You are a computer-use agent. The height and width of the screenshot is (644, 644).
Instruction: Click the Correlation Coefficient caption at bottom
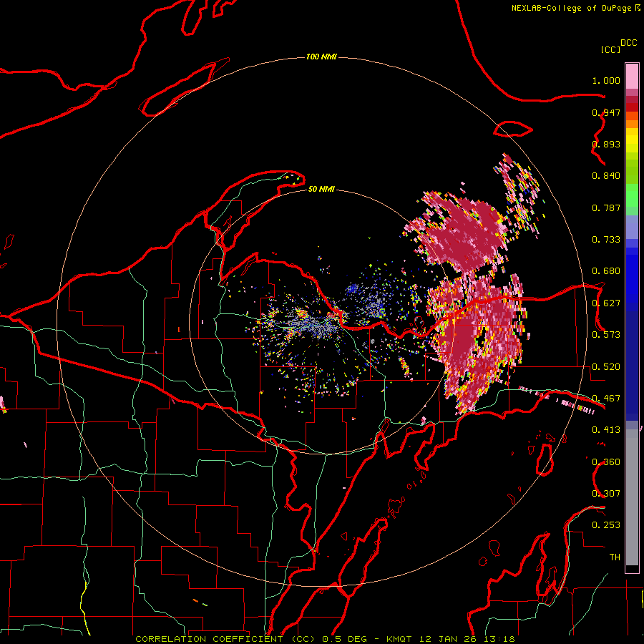(x=325, y=639)
